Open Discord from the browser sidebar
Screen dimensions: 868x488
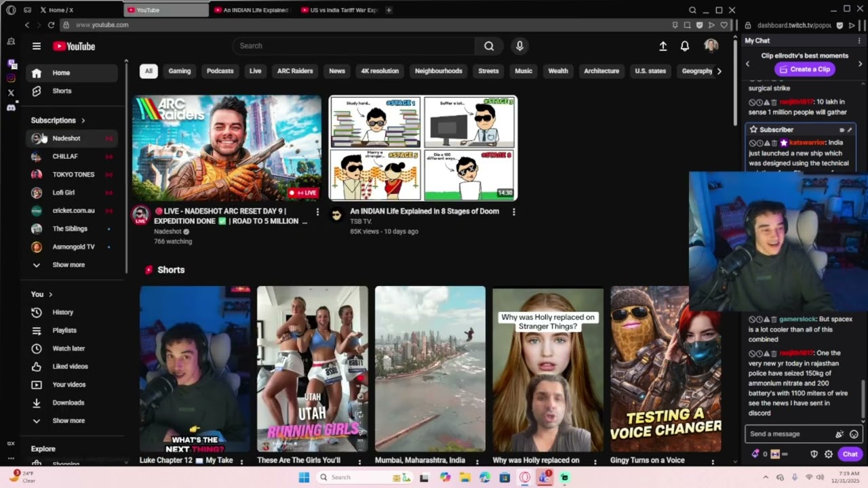coord(11,108)
